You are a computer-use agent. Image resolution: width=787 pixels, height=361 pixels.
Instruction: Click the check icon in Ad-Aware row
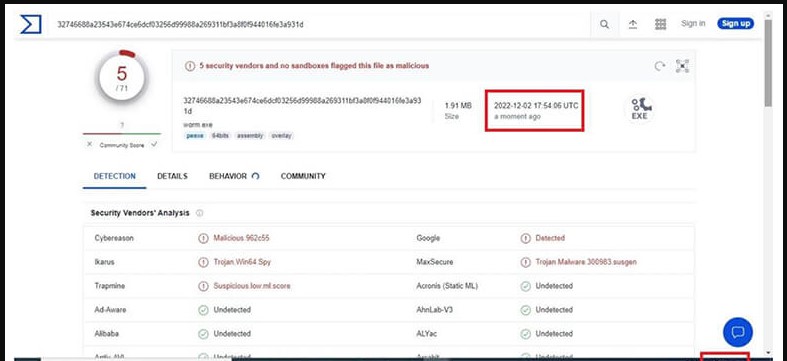[x=203, y=310]
